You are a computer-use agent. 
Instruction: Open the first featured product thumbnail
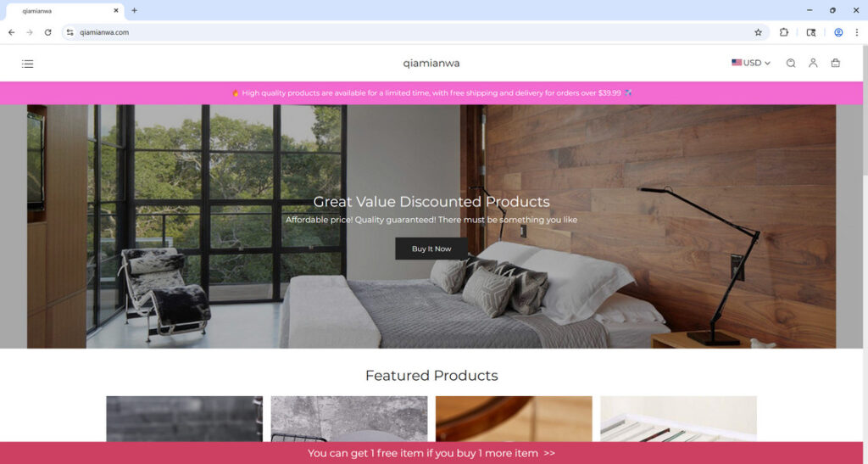coord(184,418)
